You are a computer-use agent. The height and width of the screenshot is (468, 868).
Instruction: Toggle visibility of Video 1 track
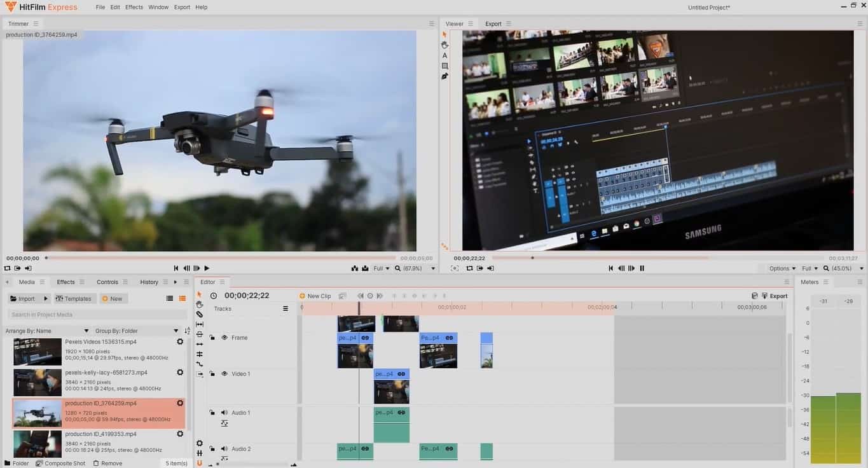[x=224, y=374]
